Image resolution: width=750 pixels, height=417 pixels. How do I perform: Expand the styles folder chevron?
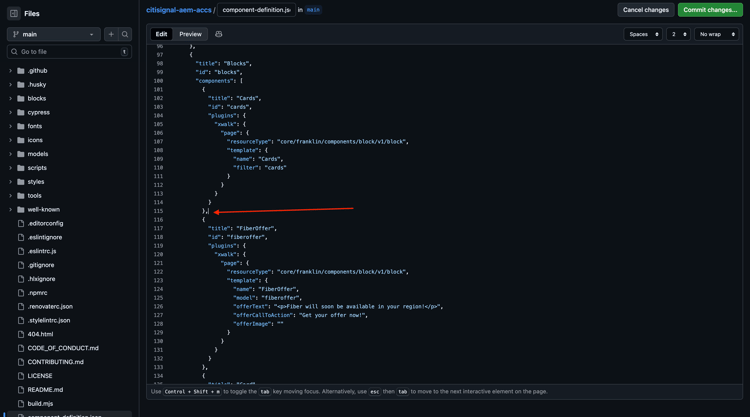(x=11, y=182)
